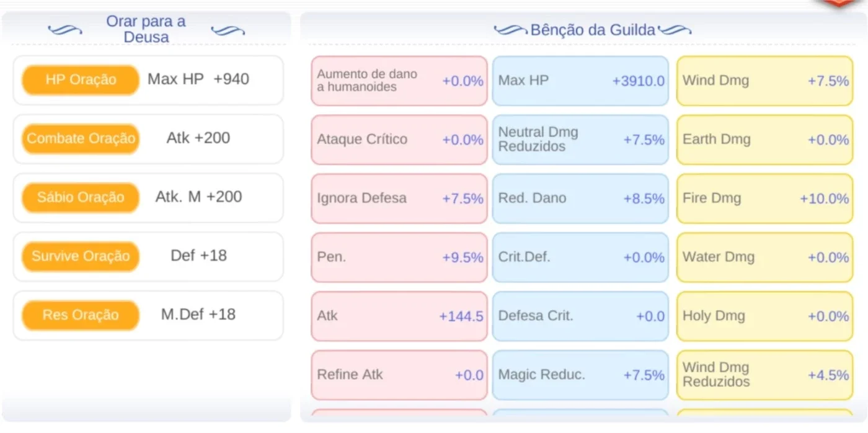Click the Magic Reduc. blessing card
This screenshot has width=868, height=433.
[580, 375]
